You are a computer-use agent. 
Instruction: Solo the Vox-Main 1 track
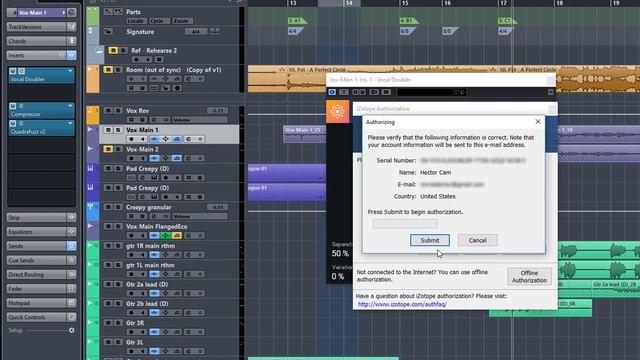click(118, 130)
